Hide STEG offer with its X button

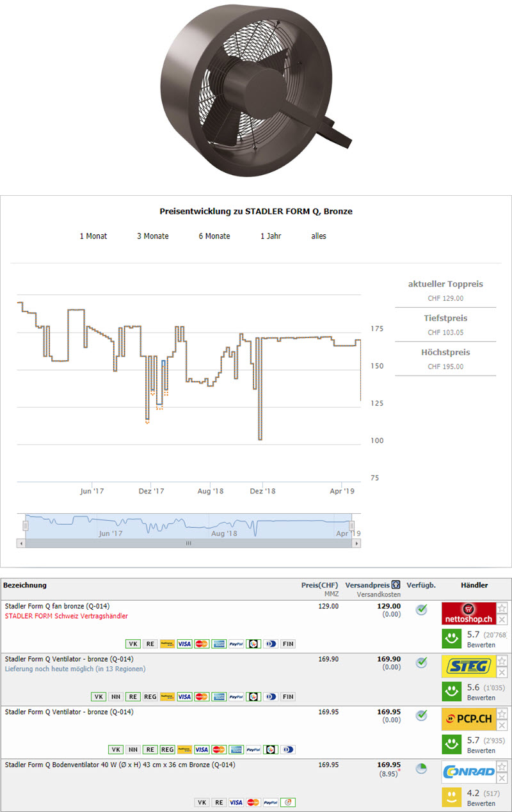tap(502, 673)
